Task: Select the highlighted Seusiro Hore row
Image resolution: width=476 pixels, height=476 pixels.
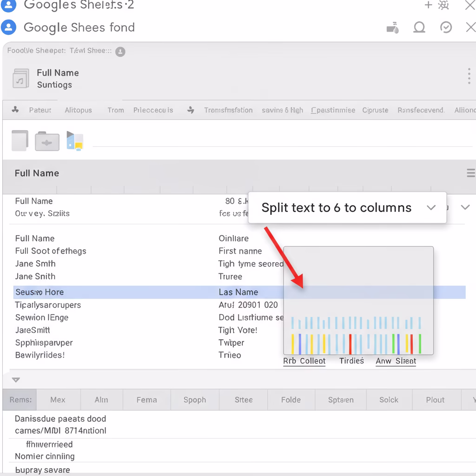Action: (x=239, y=292)
